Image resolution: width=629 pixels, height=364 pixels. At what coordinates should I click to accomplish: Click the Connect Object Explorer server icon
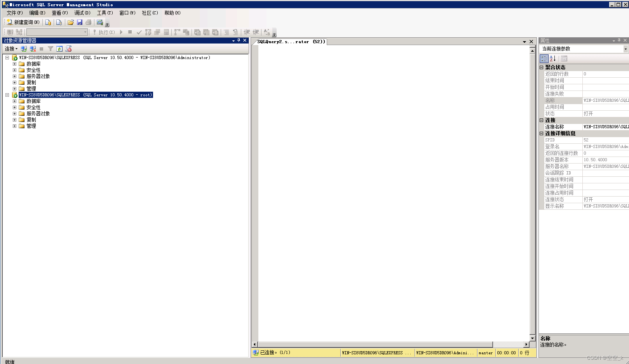point(24,49)
